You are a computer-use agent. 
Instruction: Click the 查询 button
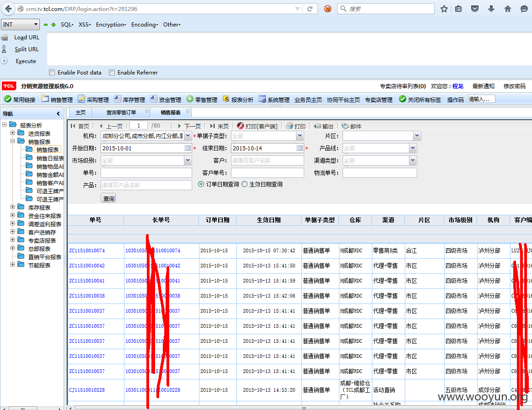108,198
